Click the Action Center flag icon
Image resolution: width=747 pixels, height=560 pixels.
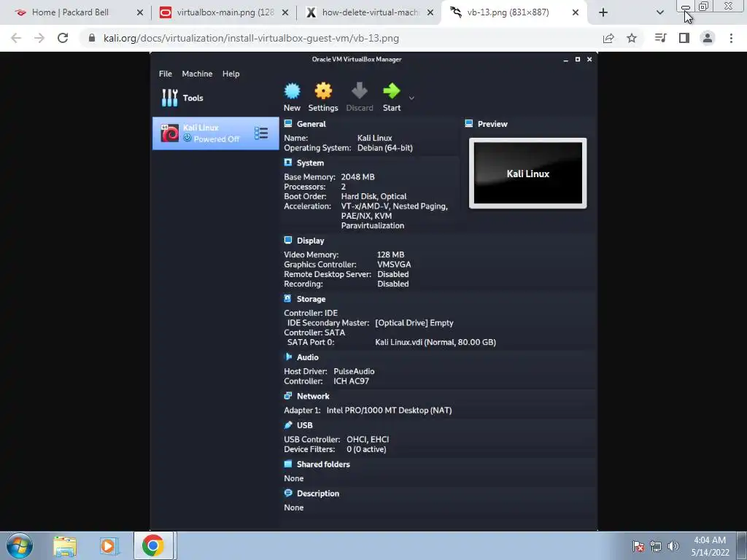[x=638, y=546]
